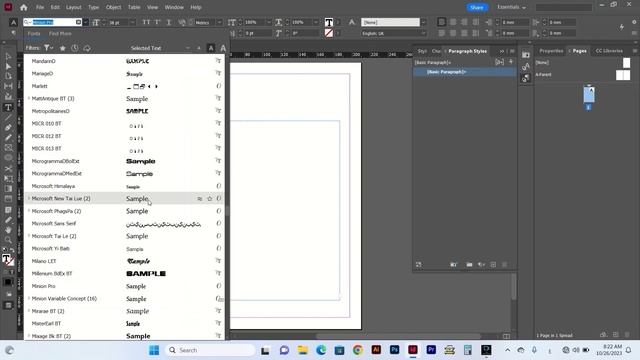640x360 pixels.
Task: Open the Essentials workspace dropdown
Action: tap(511, 7)
